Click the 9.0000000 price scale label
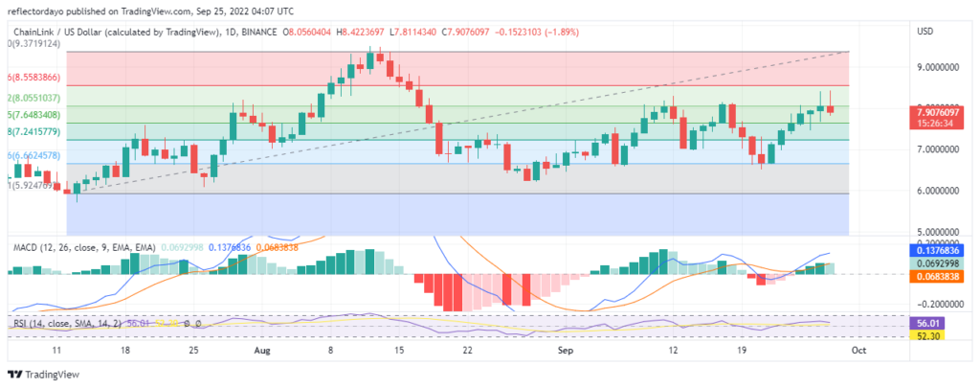980x388 pixels. pos(940,67)
